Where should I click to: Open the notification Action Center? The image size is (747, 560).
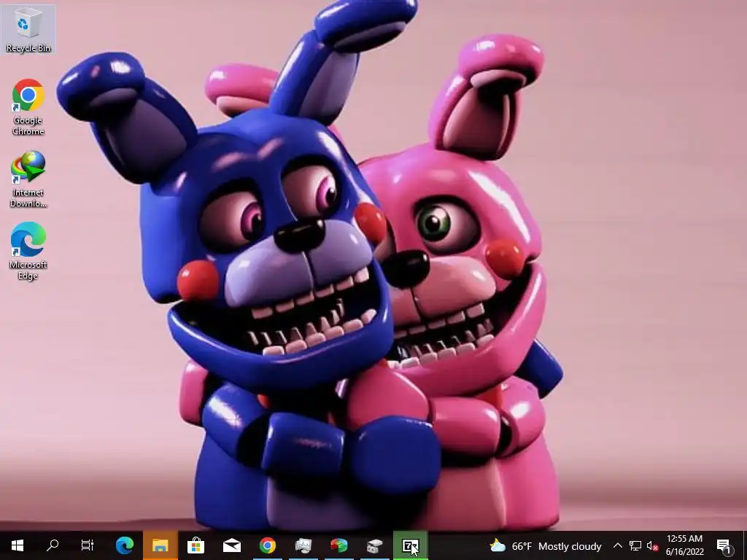tap(724, 545)
